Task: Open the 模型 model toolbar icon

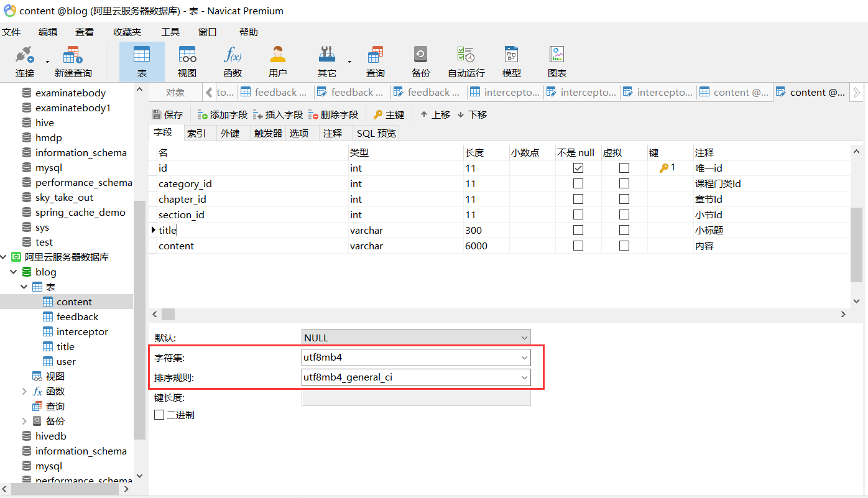Action: point(511,61)
